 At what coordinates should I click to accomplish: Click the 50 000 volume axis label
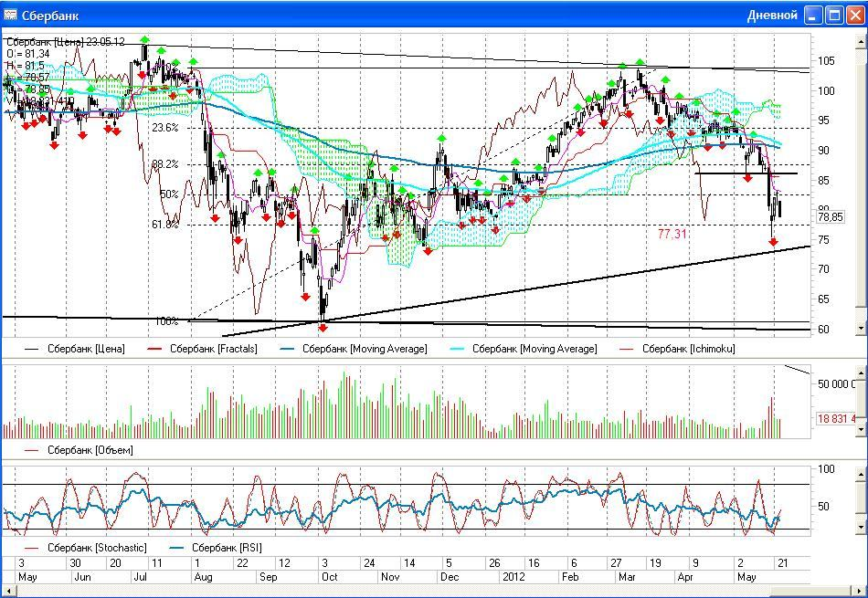[x=836, y=384]
